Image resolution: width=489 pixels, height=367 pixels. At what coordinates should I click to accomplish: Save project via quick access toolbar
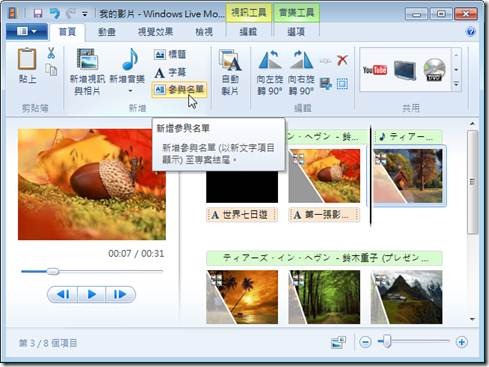pos(38,14)
